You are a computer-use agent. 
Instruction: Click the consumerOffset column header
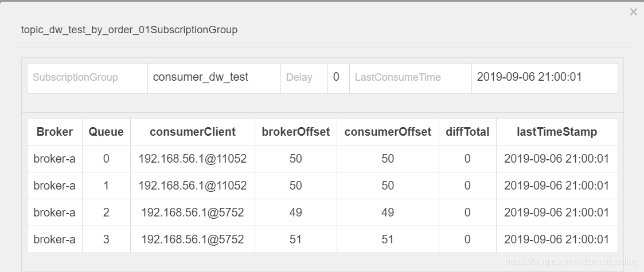[x=388, y=132]
